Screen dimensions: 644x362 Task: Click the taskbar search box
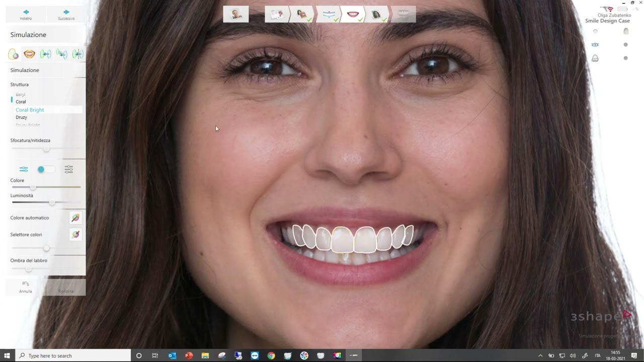(x=73, y=355)
